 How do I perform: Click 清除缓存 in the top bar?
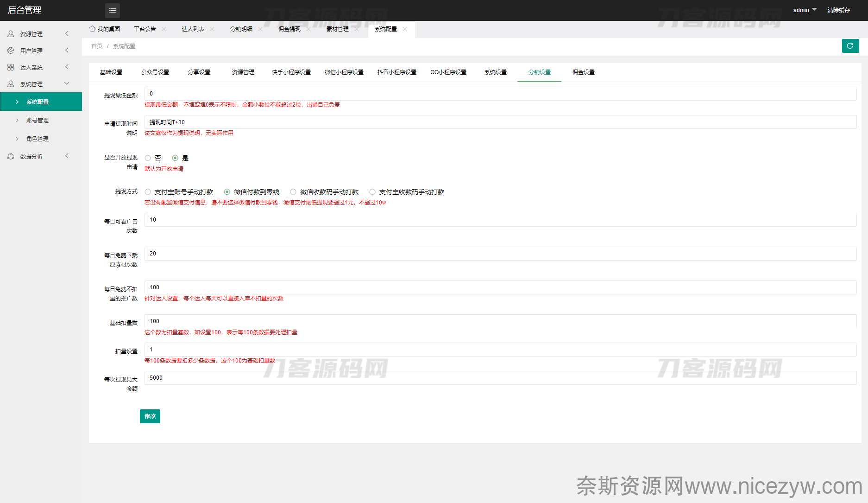click(839, 10)
